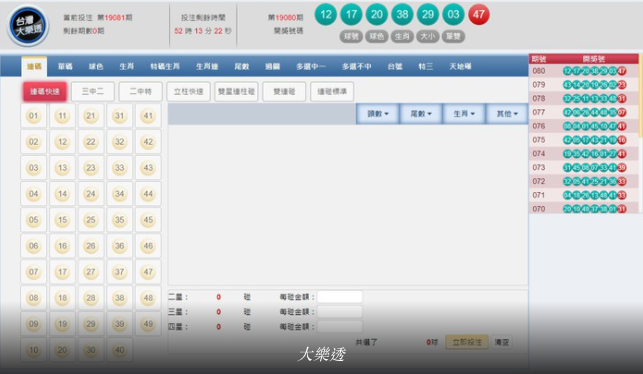Show draw results by 球色
Image resolution: width=643 pixels, height=374 pixels.
pos(376,36)
